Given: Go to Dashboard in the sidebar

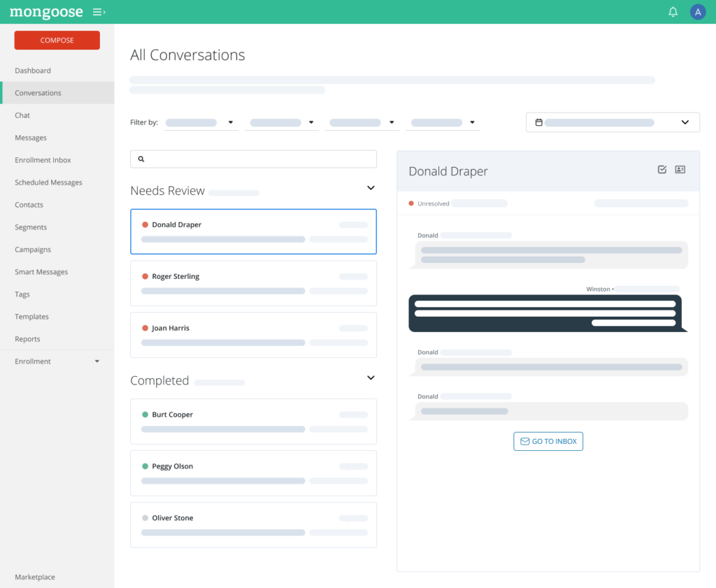Looking at the screenshot, I should click(x=33, y=71).
